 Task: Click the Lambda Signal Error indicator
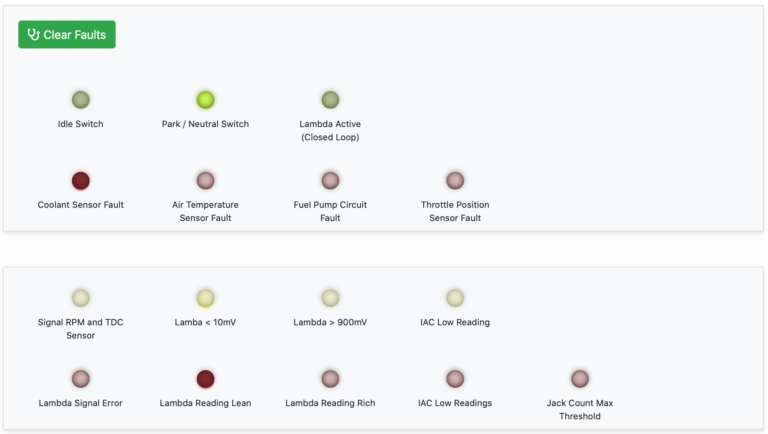tap(81, 379)
